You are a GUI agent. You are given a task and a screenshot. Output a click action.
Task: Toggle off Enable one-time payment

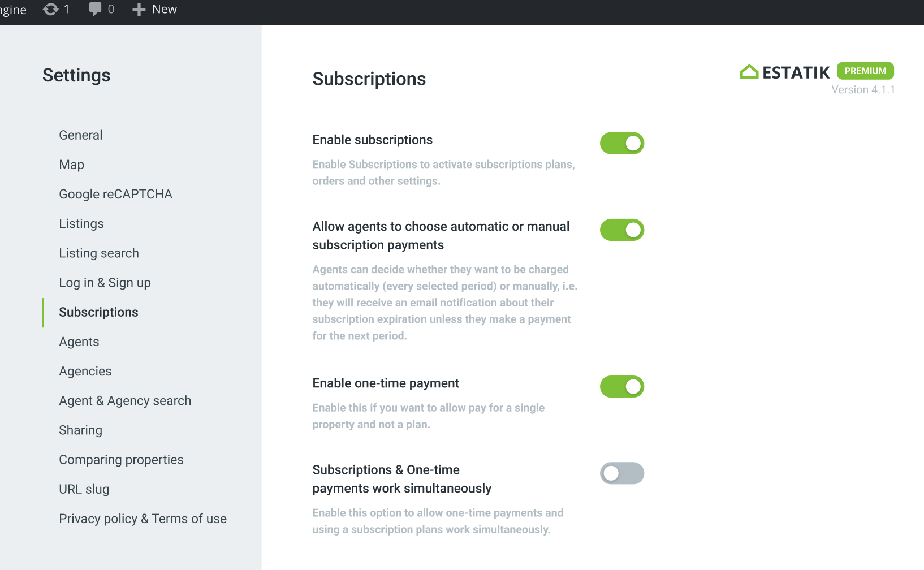621,387
